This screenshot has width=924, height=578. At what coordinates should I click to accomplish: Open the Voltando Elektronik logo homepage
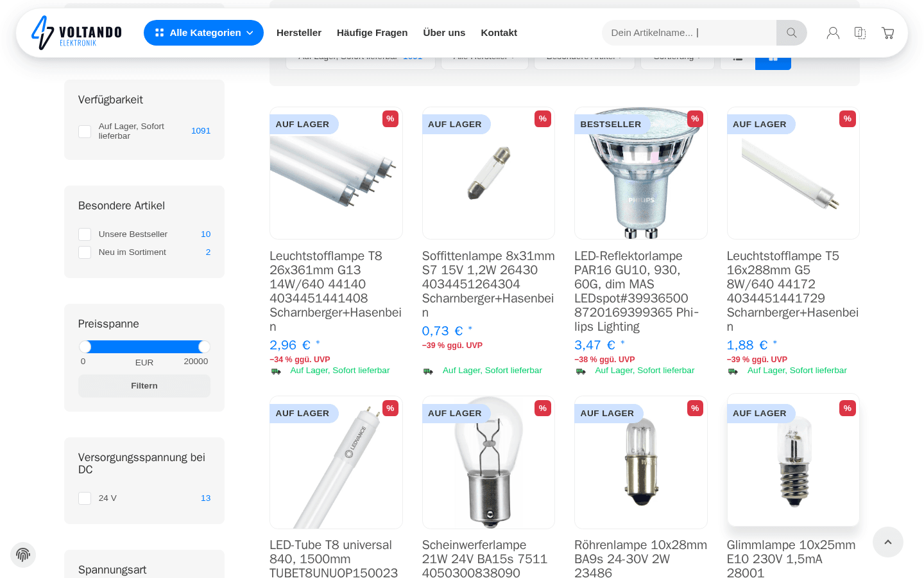coord(76,33)
